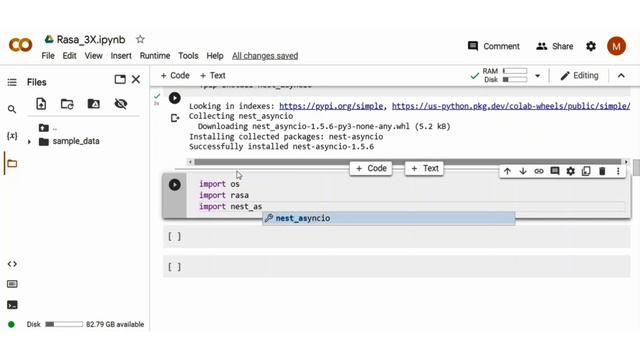The height and width of the screenshot is (360, 640).
Task: Mirror cell in tab
Action: (586, 171)
